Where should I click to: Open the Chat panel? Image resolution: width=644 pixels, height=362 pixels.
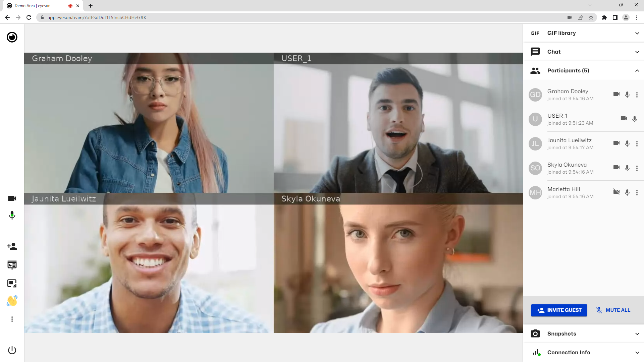click(x=584, y=52)
